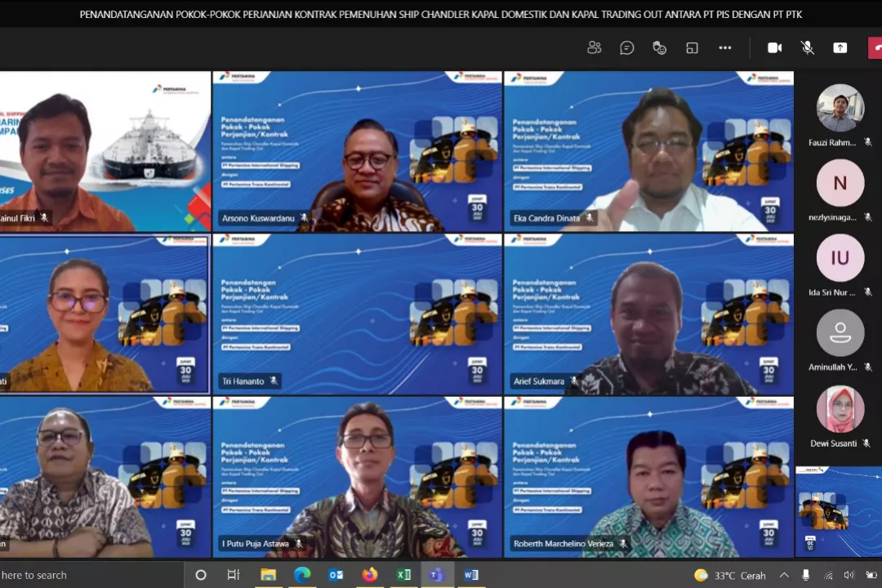
Task: Toggle the camera on or off
Action: [774, 48]
